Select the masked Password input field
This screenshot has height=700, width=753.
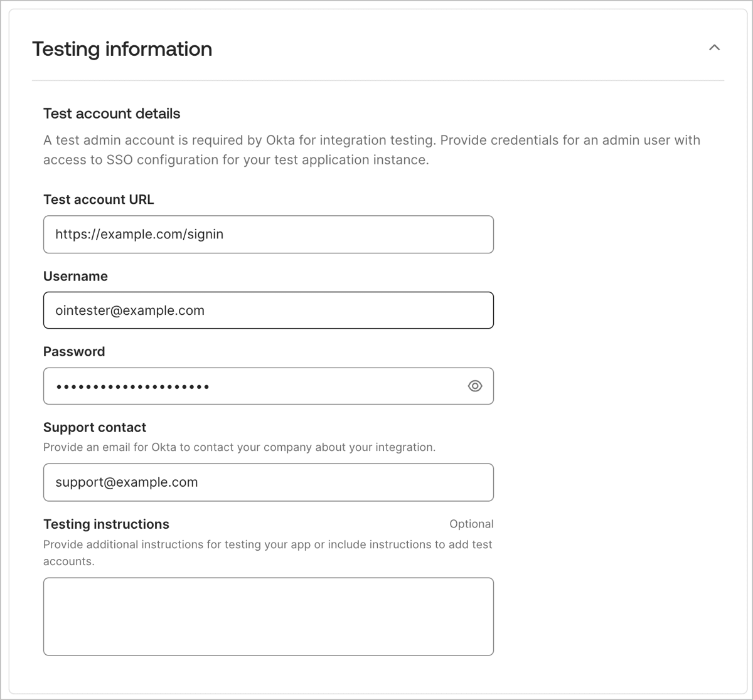(x=269, y=386)
